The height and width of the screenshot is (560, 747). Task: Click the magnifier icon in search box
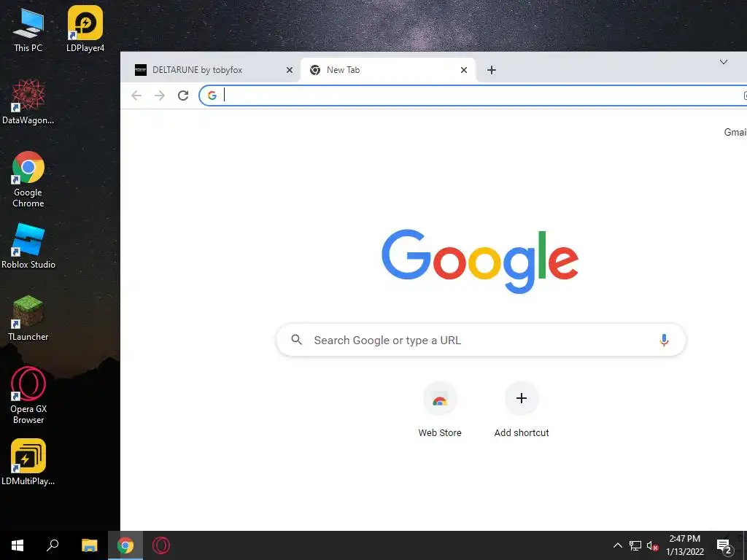coord(296,340)
